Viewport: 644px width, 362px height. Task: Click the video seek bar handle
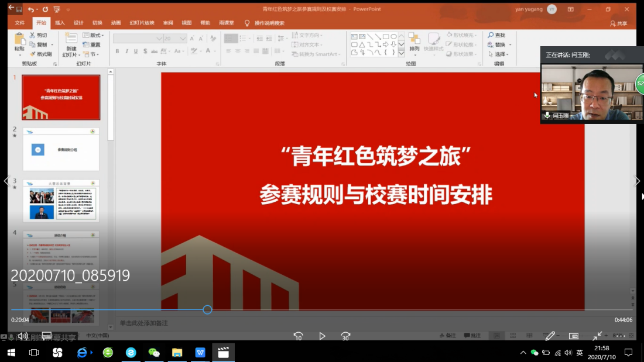[x=207, y=310]
